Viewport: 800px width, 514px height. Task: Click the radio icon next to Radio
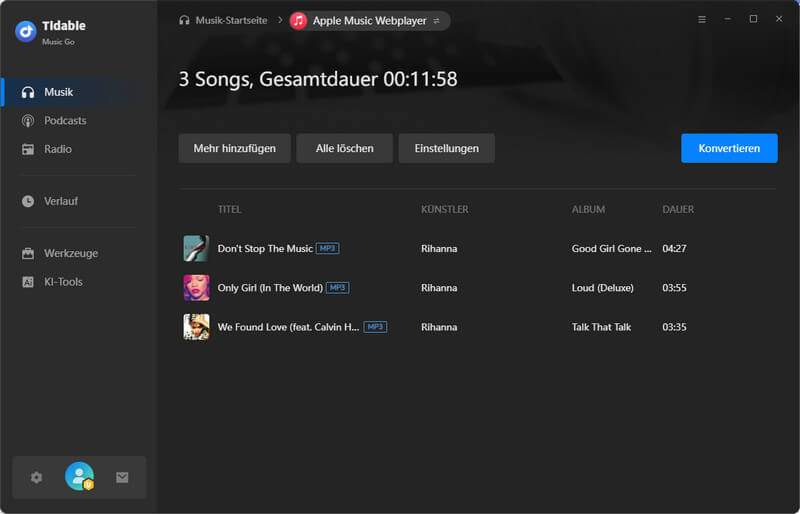(28, 149)
